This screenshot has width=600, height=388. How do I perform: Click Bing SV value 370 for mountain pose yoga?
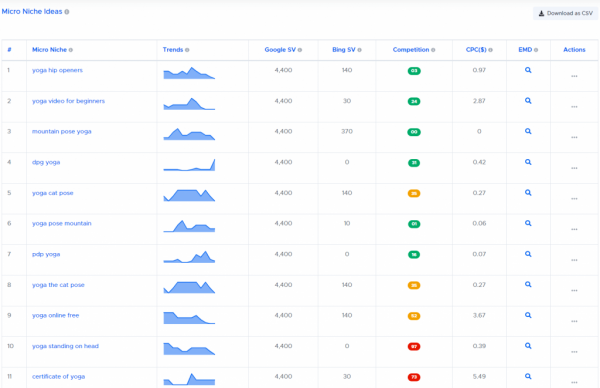(347, 131)
